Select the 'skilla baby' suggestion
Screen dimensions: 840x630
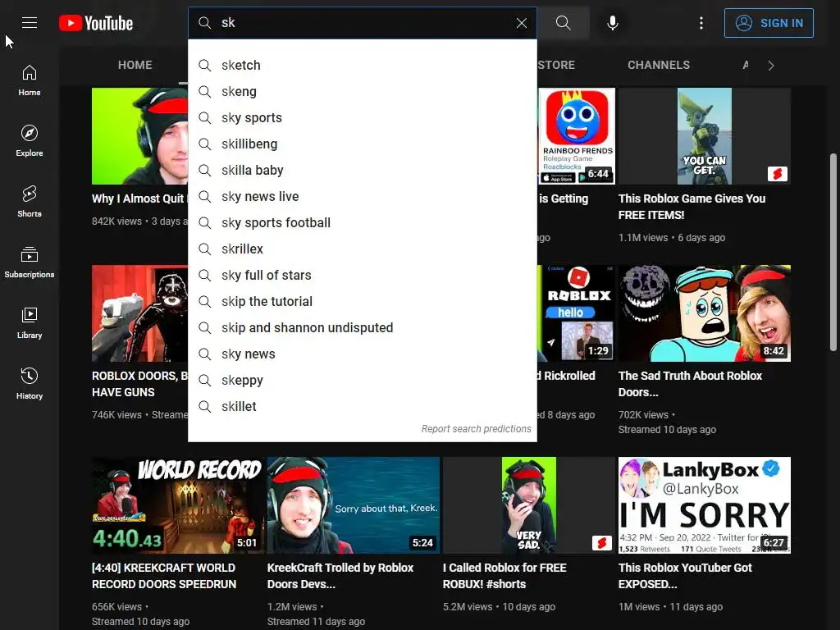pyautogui.click(x=363, y=171)
